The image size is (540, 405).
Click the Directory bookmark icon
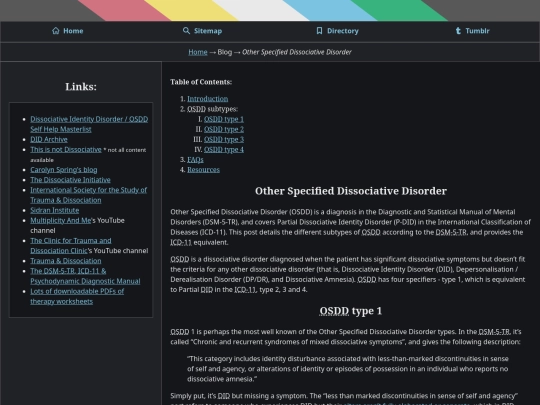click(319, 31)
